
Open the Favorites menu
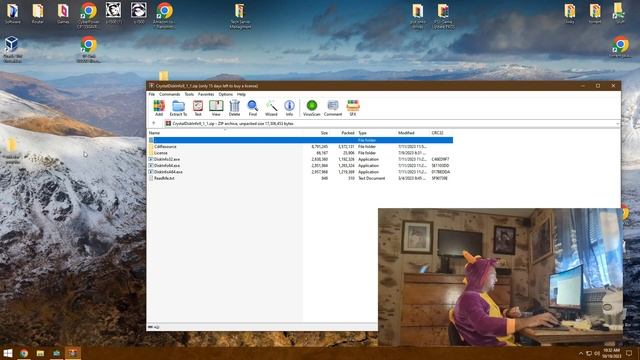click(x=206, y=94)
